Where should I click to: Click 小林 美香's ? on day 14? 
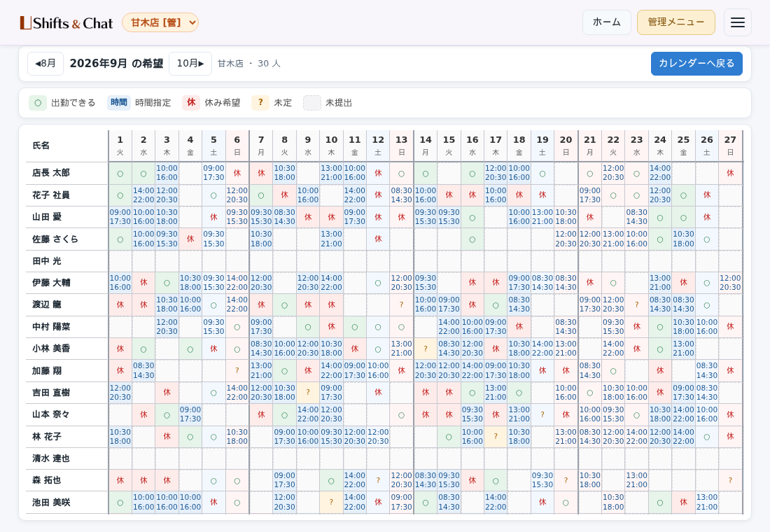click(426, 349)
